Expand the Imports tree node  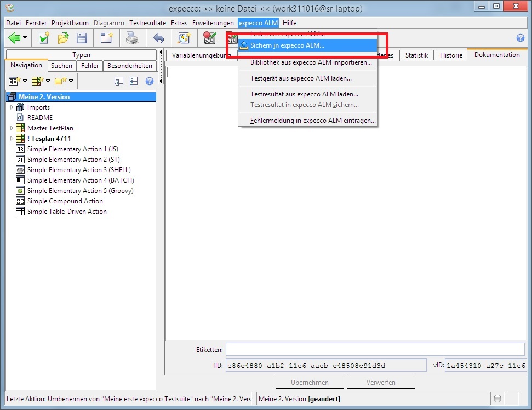point(12,107)
